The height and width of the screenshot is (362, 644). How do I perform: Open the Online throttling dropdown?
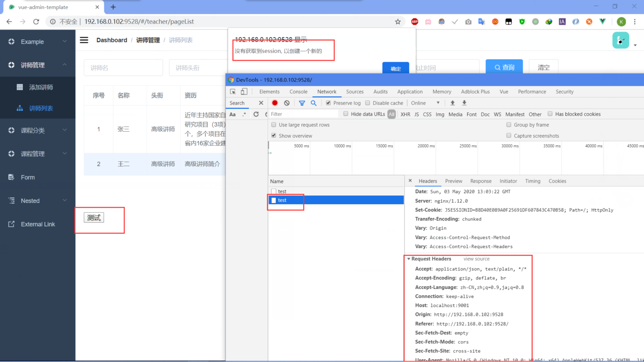[425, 103]
